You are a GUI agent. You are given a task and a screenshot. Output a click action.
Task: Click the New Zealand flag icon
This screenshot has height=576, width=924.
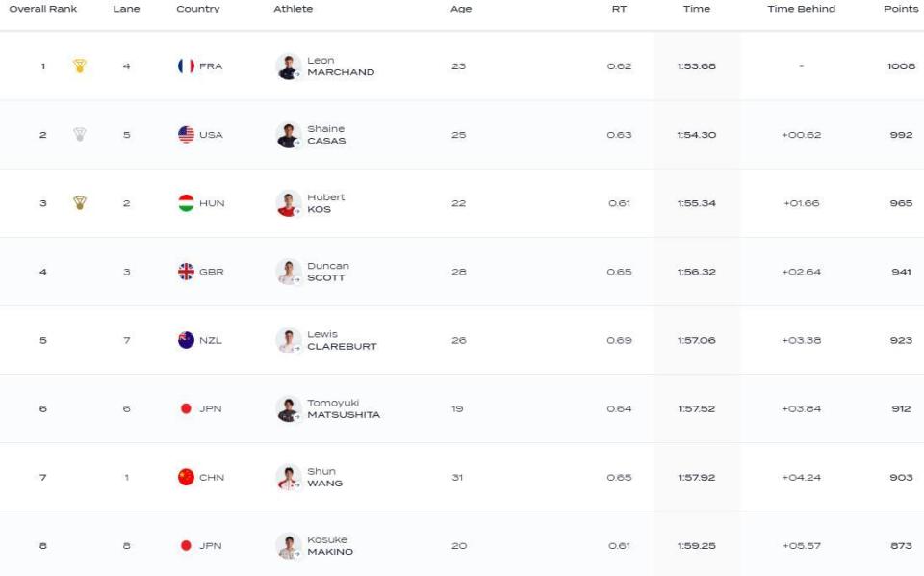[x=186, y=340]
